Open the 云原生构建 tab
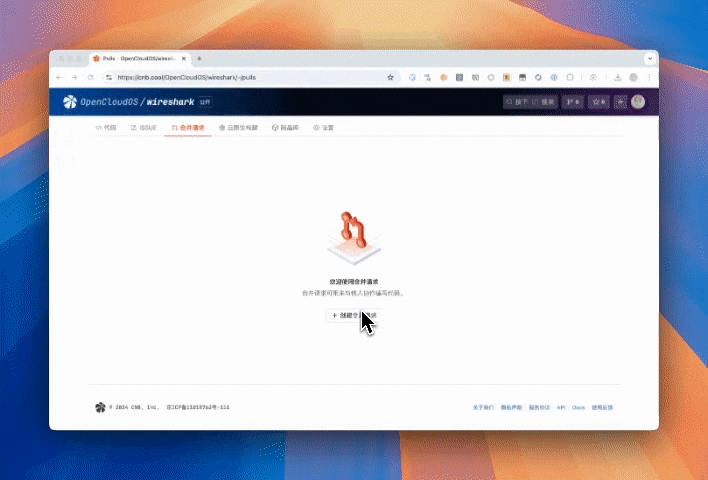This screenshot has width=708, height=480. click(238, 128)
